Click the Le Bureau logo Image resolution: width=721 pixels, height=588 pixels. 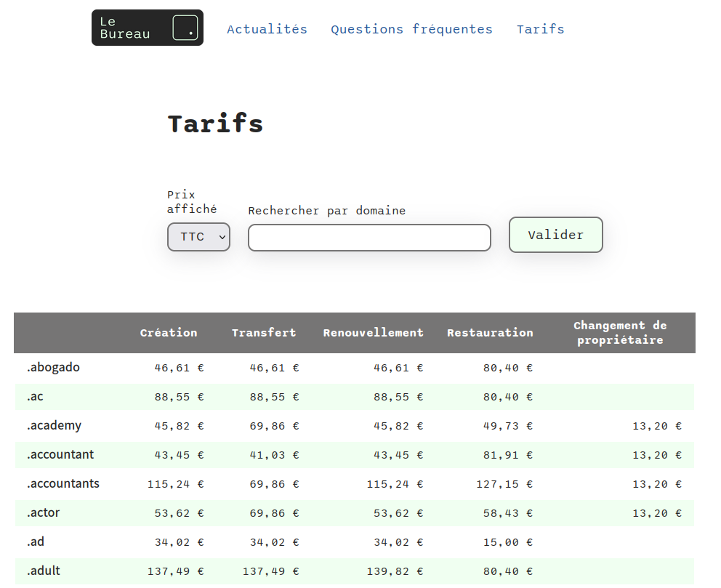(x=147, y=28)
